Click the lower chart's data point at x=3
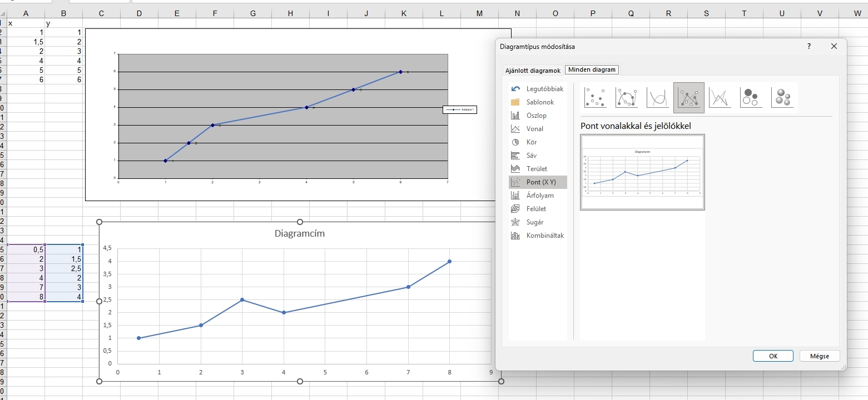The width and height of the screenshot is (868, 400). pos(242,300)
